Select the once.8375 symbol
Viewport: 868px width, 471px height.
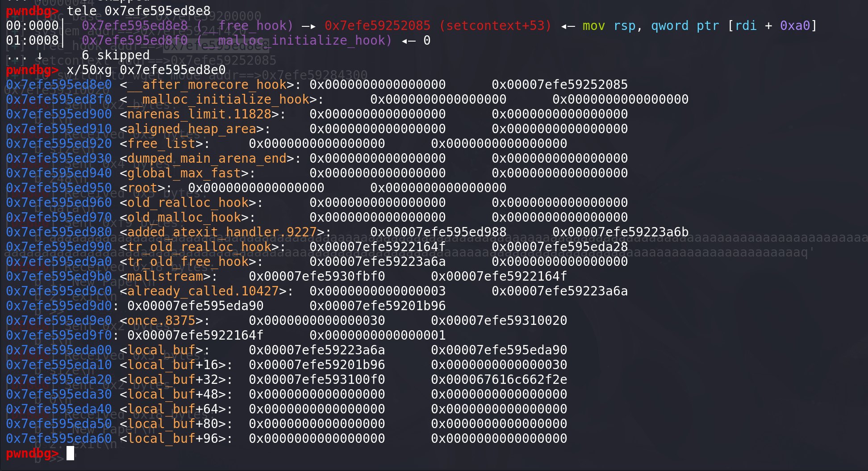pos(162,320)
